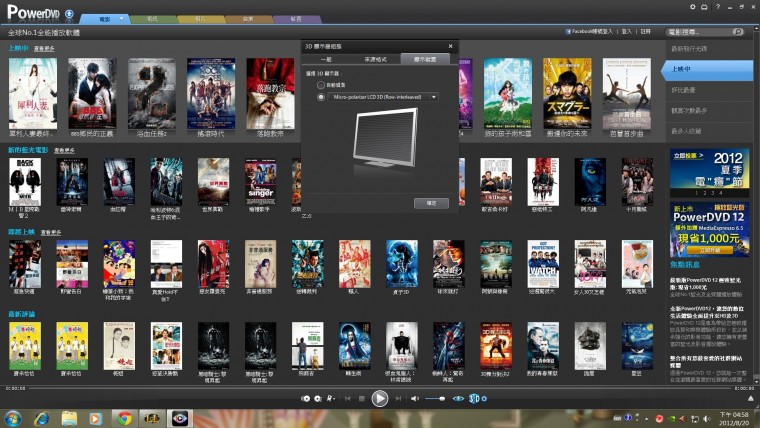
Task: Open the Windows Start button
Action: pyautogui.click(x=13, y=418)
